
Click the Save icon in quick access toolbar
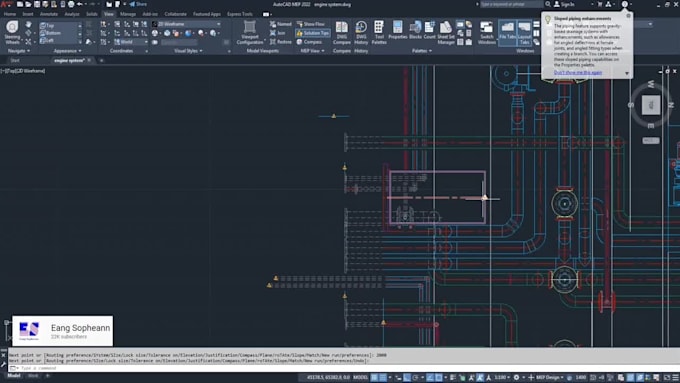37,4
